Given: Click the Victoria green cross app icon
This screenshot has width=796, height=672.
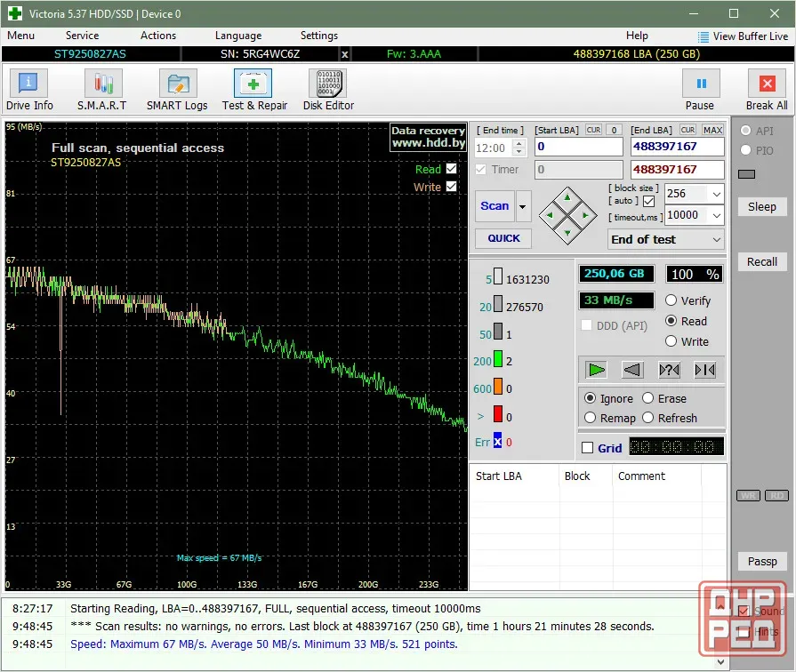Looking at the screenshot, I should pos(15,13).
